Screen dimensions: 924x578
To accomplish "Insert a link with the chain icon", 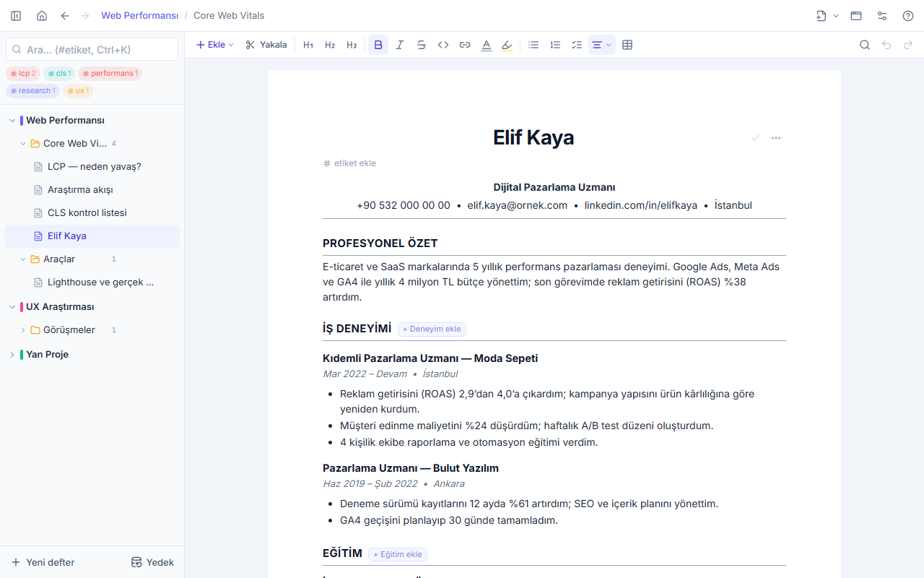I will click(x=465, y=45).
